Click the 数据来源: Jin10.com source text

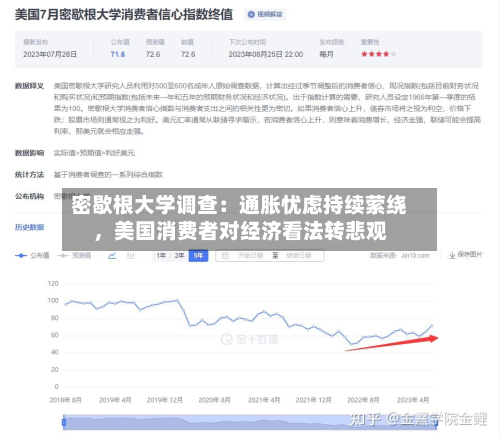(400, 256)
